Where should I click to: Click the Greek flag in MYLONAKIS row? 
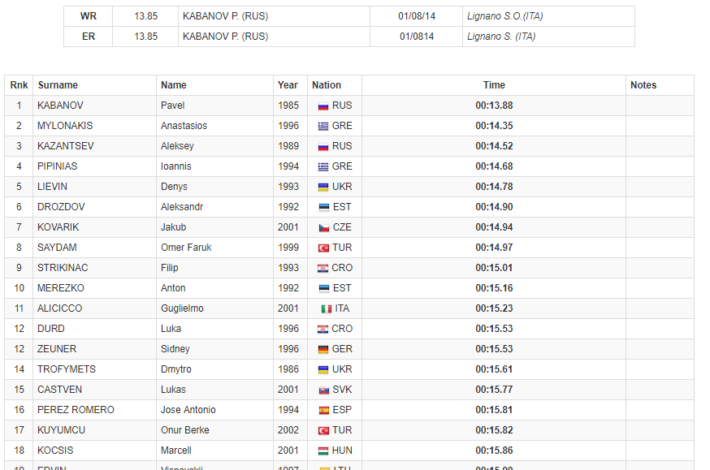(323, 126)
